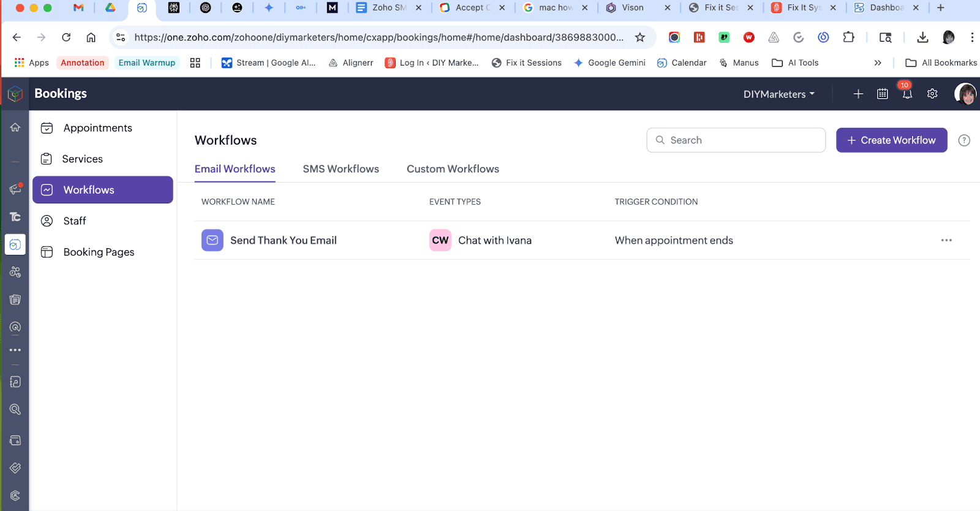Click the plus quick-add icon in header
The height and width of the screenshot is (511, 980).
(x=858, y=94)
